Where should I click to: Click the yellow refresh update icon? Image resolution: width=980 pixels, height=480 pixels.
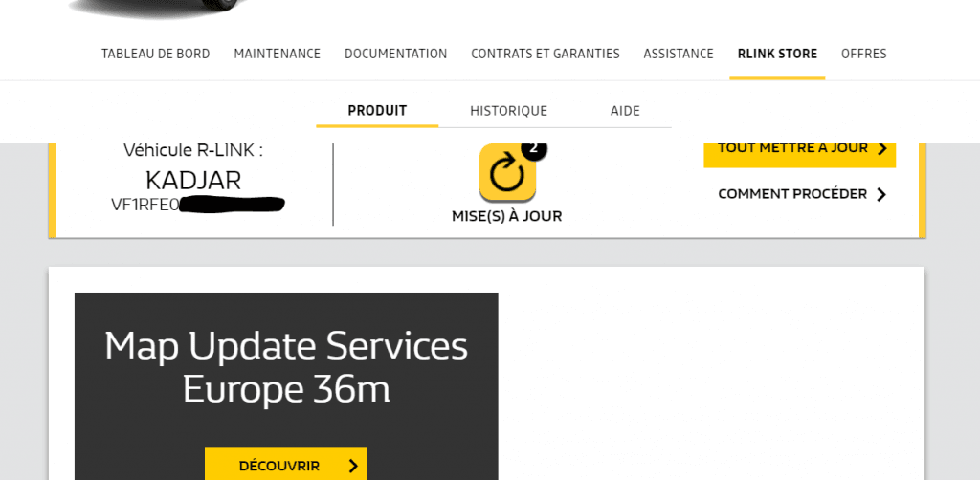[x=507, y=173]
